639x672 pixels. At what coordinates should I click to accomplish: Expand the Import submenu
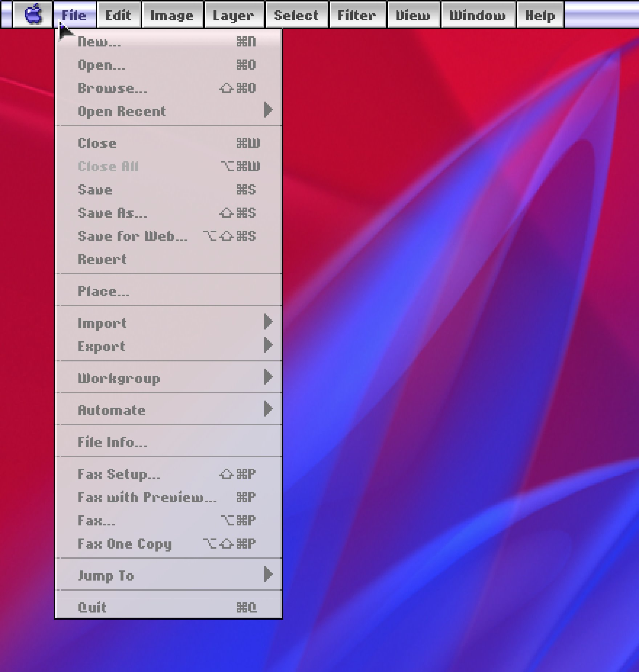169,323
